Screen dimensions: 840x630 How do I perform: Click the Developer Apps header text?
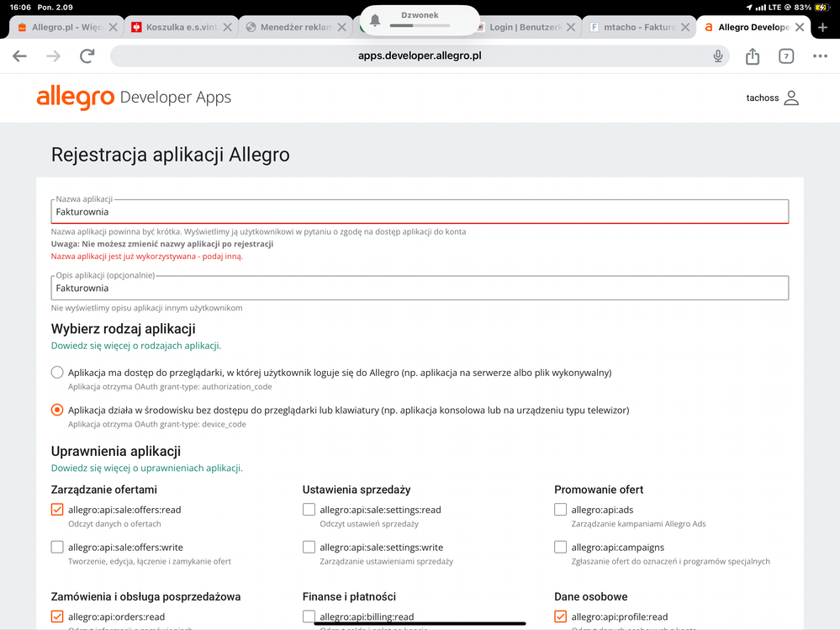tap(176, 97)
